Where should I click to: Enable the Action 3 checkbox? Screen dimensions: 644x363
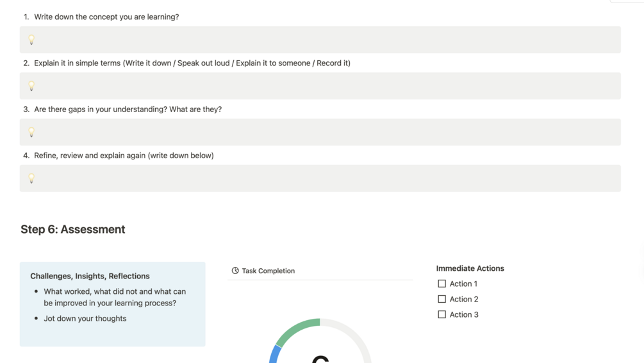point(442,314)
